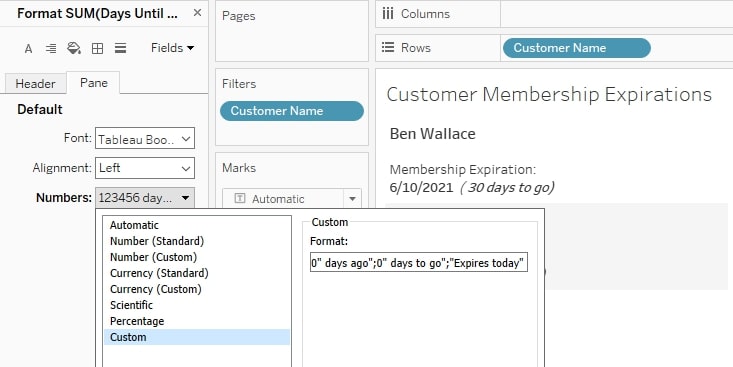The image size is (733, 367).
Task: Open the Shading paint bucket icon
Action: pos(74,48)
